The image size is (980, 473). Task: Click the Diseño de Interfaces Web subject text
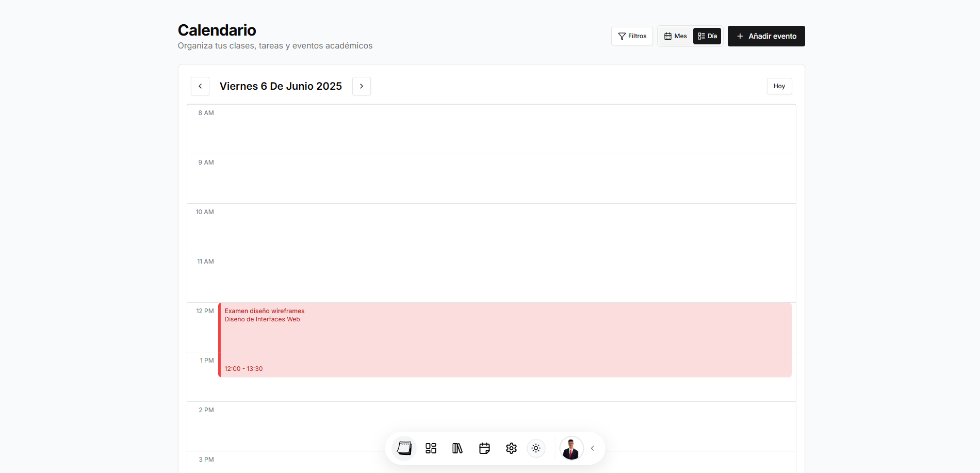pos(262,319)
